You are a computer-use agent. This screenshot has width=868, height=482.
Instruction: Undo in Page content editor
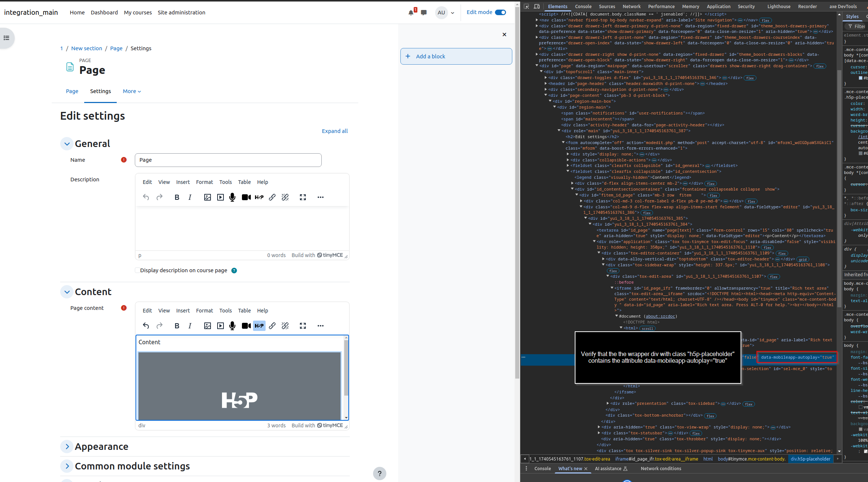pyautogui.click(x=146, y=326)
